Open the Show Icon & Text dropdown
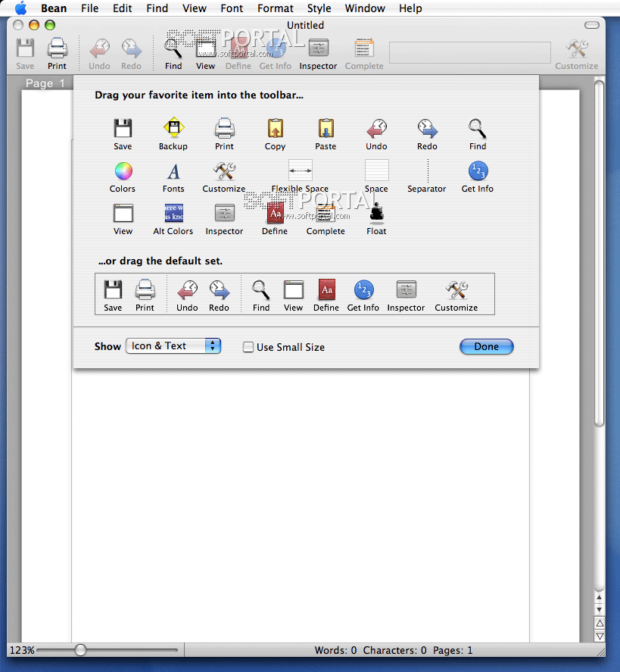The image size is (620, 672). tap(173, 346)
